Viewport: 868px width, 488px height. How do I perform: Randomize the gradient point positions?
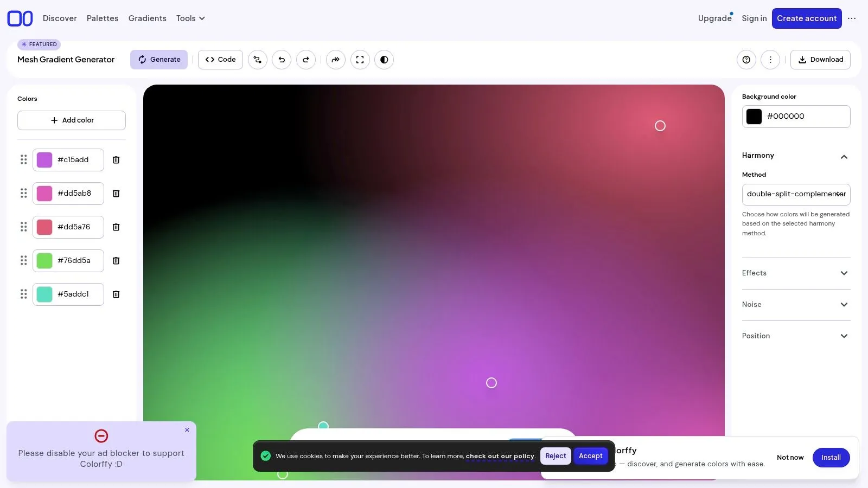point(257,60)
